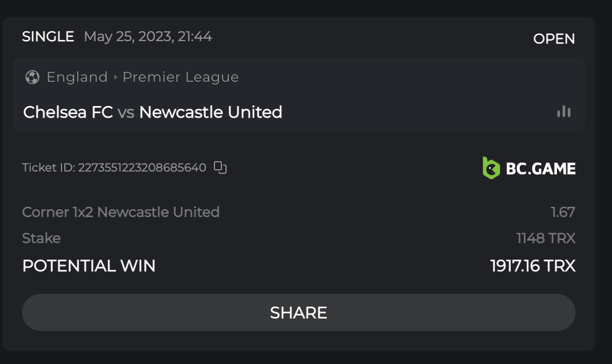
Task: Select the England country label
Action: click(77, 77)
